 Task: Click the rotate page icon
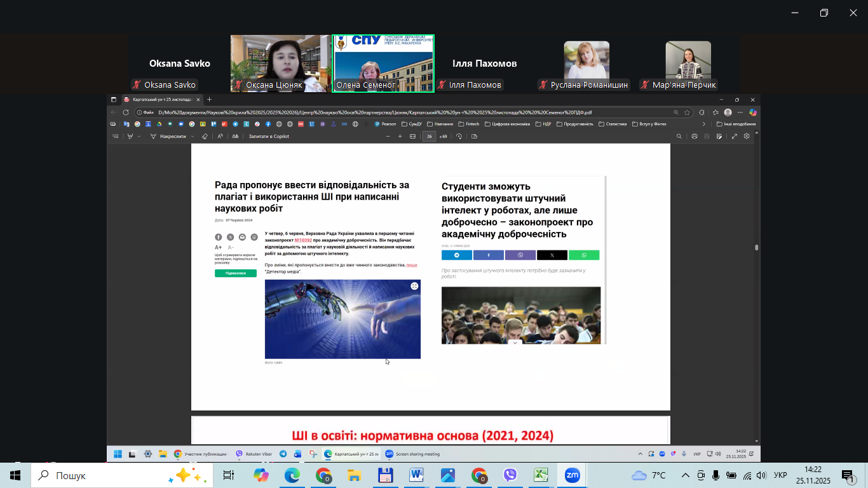coord(459,137)
